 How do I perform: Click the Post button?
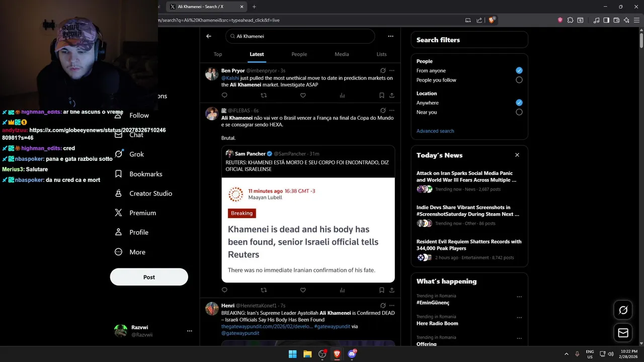[x=149, y=277]
